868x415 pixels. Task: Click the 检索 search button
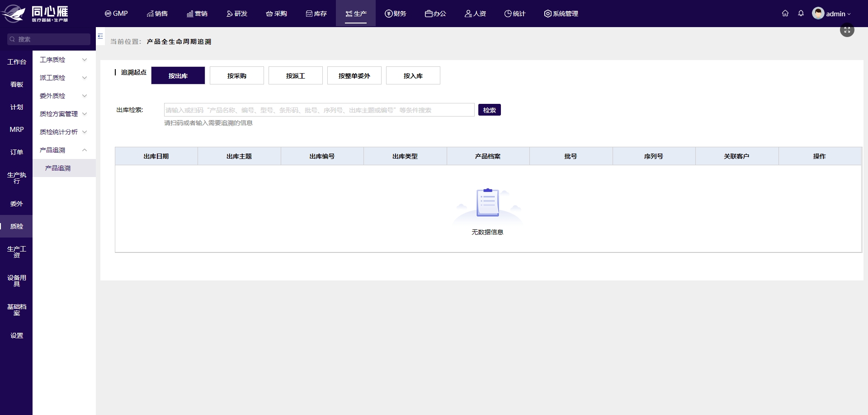click(490, 110)
